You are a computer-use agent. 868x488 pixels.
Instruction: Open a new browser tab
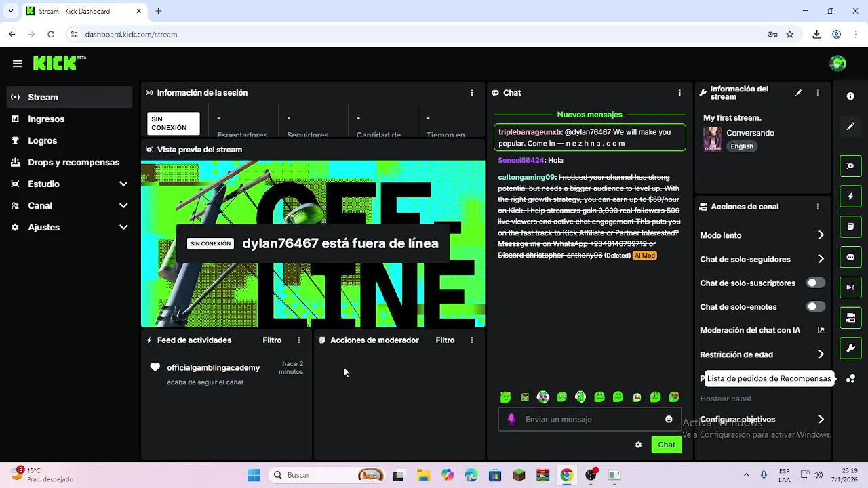tap(158, 11)
